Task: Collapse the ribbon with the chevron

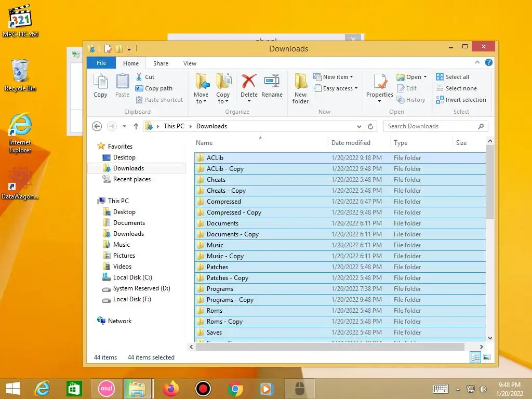Action: tap(477, 62)
